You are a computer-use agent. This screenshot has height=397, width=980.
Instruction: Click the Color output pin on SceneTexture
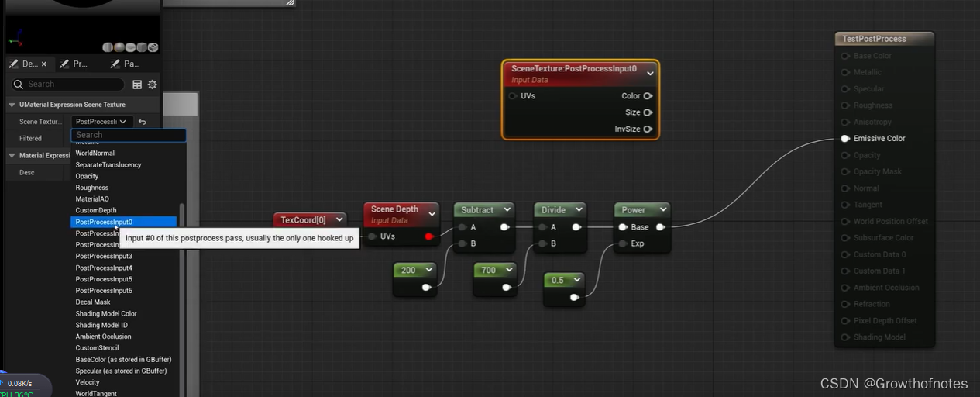point(648,96)
